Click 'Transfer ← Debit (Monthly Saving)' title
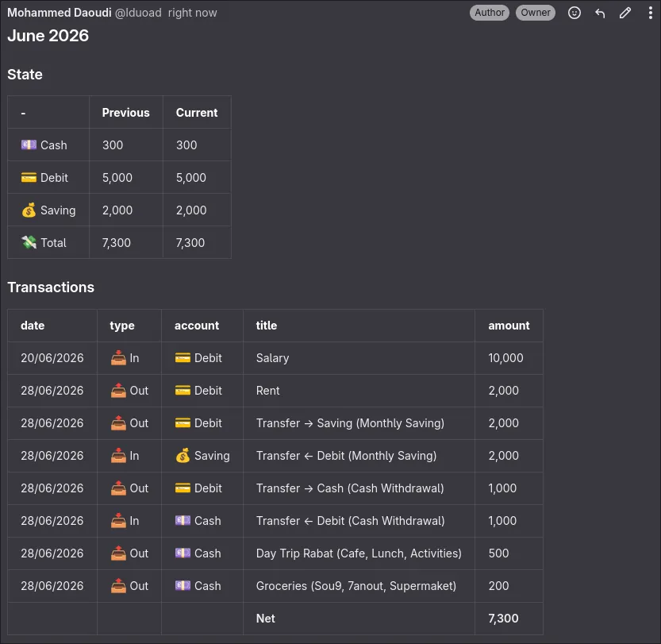 coord(346,456)
